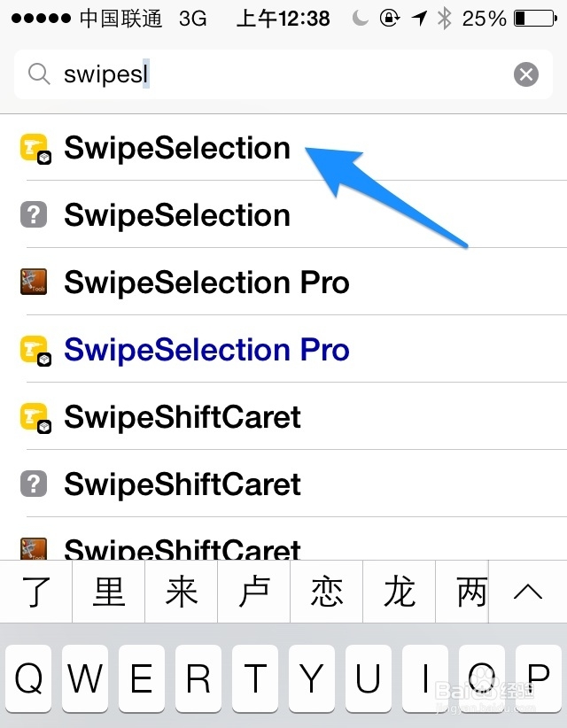The width and height of the screenshot is (567, 728).
Task: Choose the candidate character 恋
Action: [x=326, y=592]
